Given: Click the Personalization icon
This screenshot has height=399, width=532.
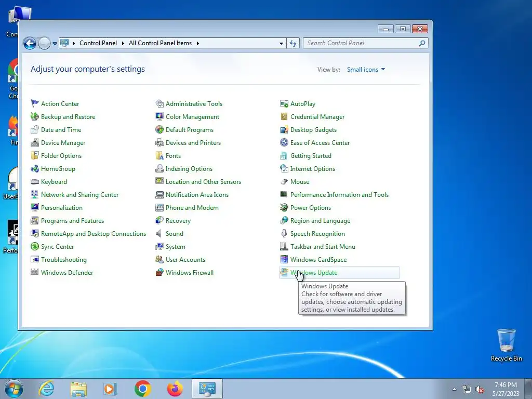Looking at the screenshot, I should (x=35, y=207).
